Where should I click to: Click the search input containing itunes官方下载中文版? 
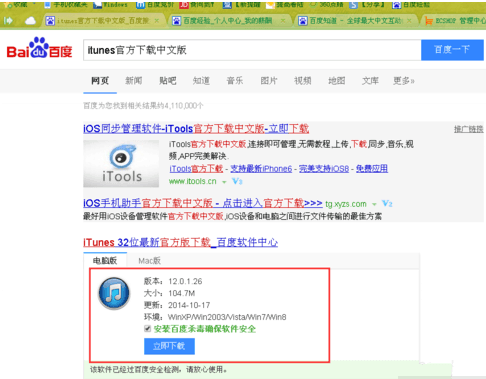[x=252, y=50]
